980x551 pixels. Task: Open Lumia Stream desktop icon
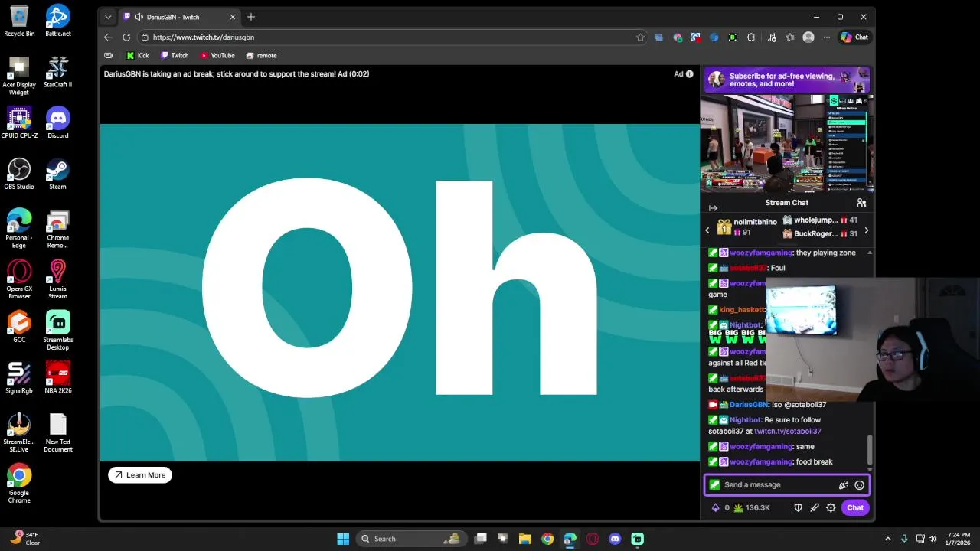click(58, 280)
